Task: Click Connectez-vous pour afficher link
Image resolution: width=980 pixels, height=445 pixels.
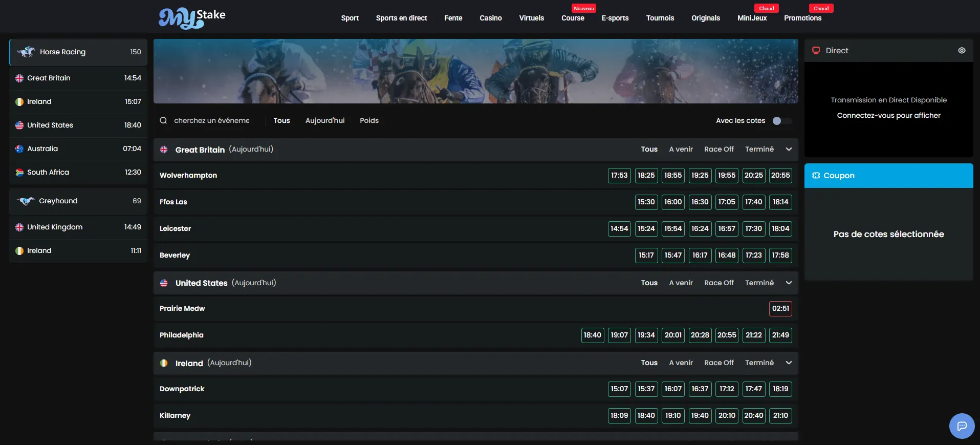Action: point(888,115)
